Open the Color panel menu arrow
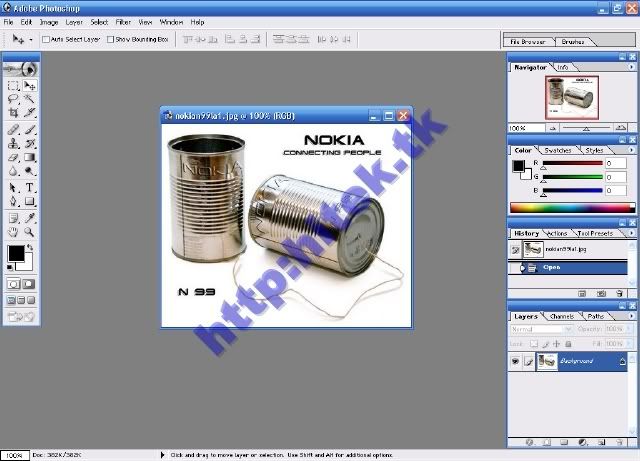 click(631, 150)
